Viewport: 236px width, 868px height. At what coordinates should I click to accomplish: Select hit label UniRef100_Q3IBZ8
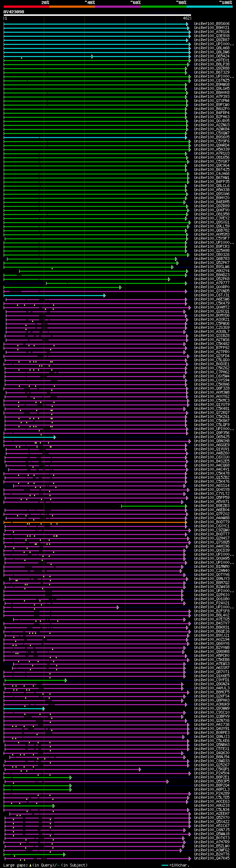pyautogui.click(x=212, y=336)
